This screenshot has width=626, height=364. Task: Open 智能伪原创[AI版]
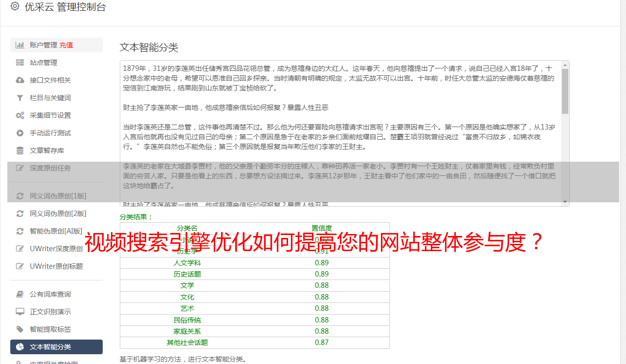pyautogui.click(x=56, y=231)
